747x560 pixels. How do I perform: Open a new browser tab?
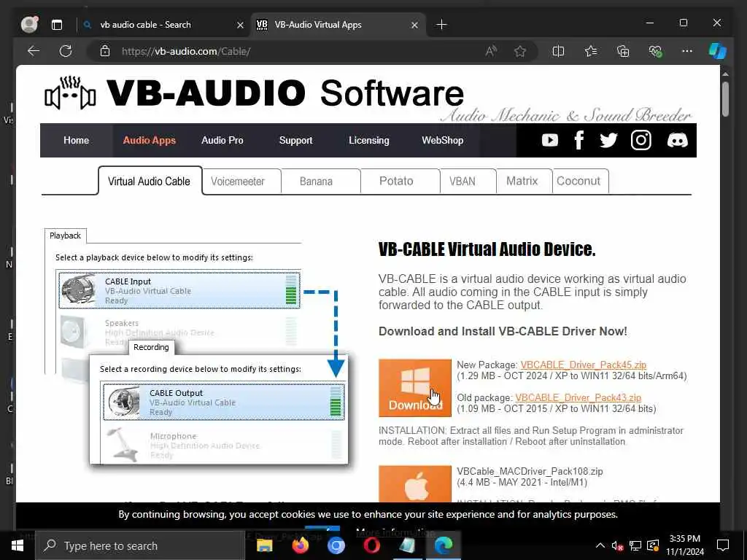pos(441,25)
